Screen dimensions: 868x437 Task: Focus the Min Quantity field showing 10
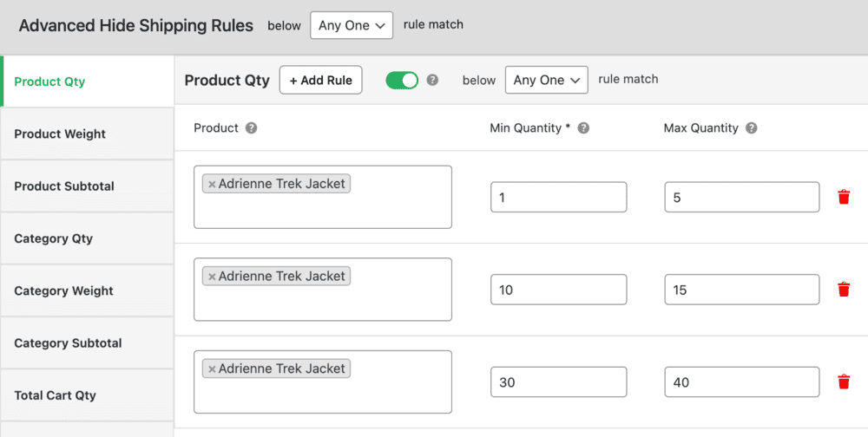(558, 290)
